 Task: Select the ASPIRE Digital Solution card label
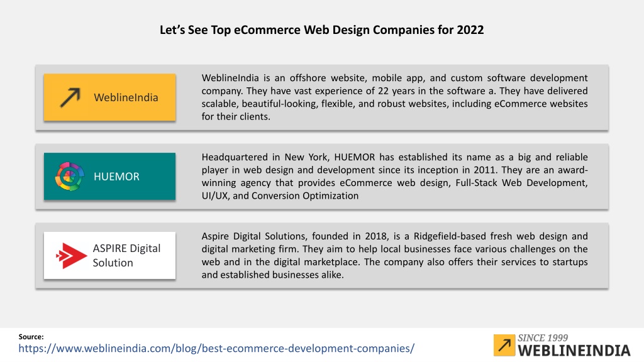(126, 255)
